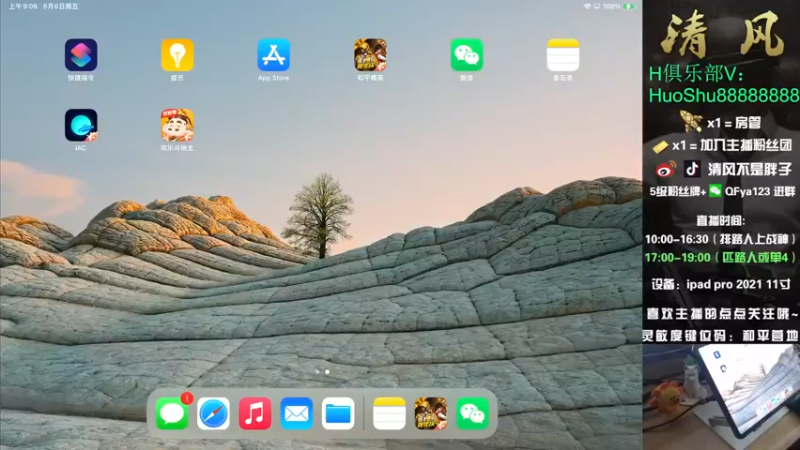Launch Safari browser from the dock
Image resolution: width=800 pixels, height=450 pixels.
[213, 413]
